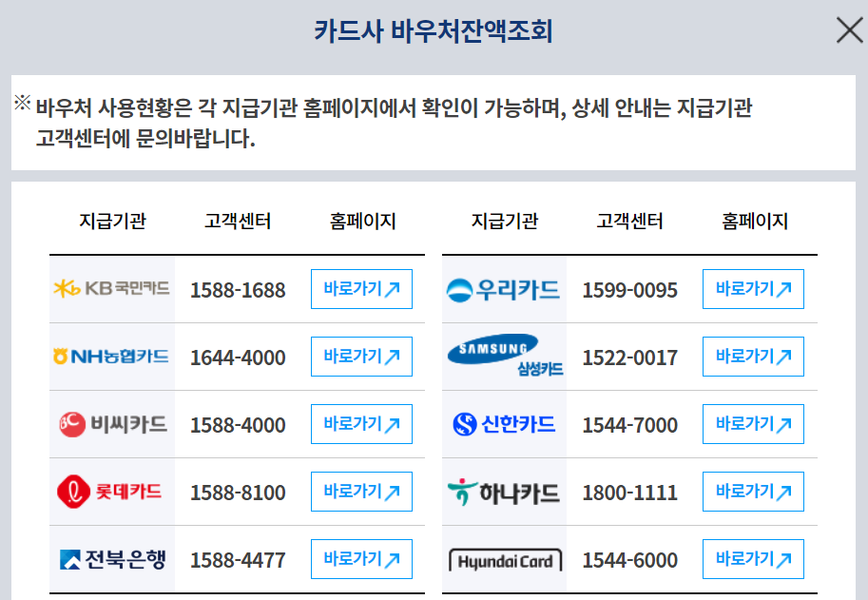Select 우리카드 phone number 1599-0095
Screen dimensions: 868x600
[630, 290]
